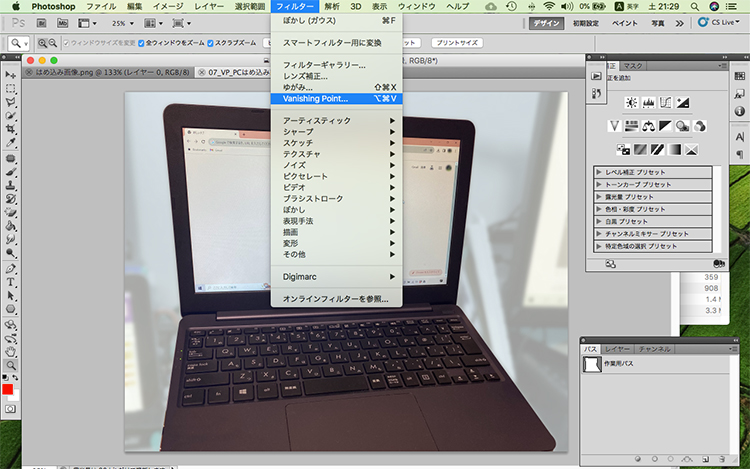Add Exposure adjustment icon
The image size is (750, 469).
[x=683, y=102]
